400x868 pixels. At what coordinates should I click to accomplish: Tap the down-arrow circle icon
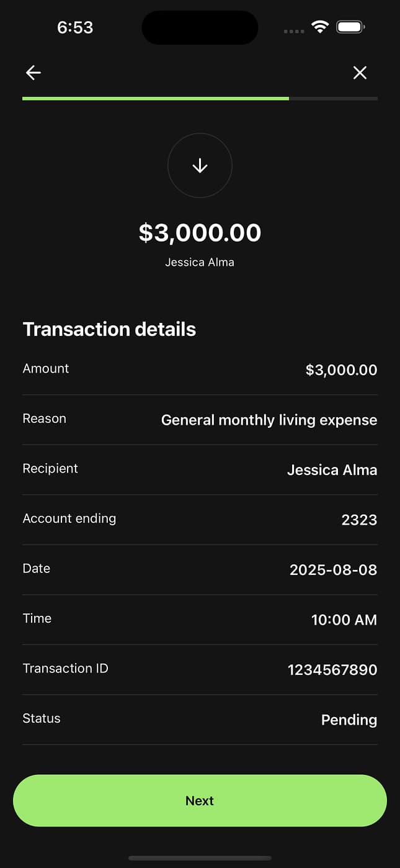tap(200, 165)
